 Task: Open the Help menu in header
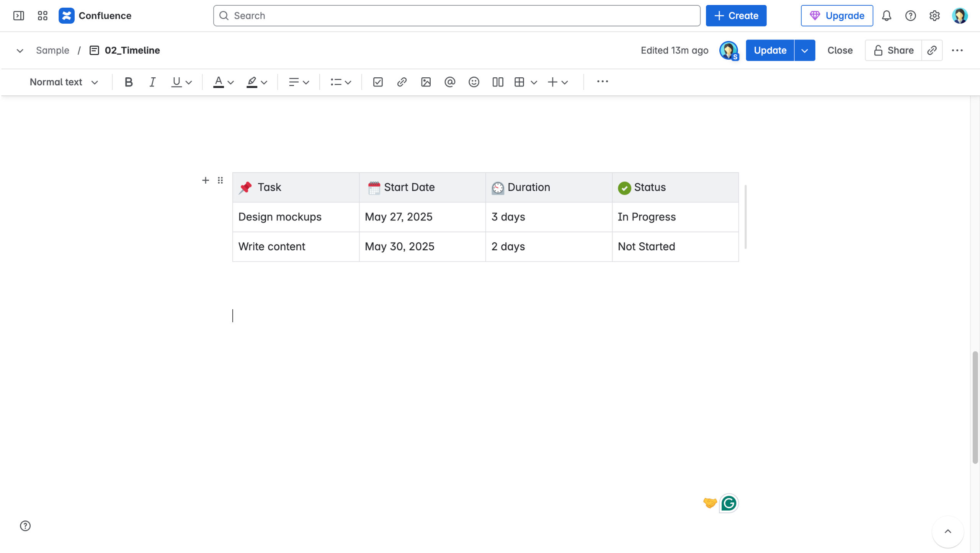tap(910, 16)
